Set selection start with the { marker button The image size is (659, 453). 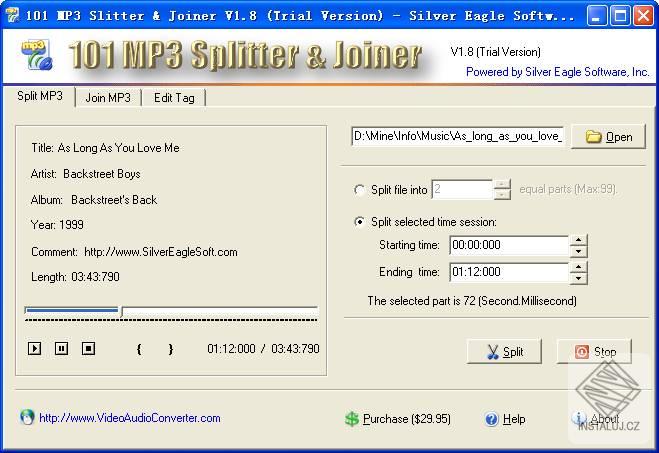click(x=139, y=349)
